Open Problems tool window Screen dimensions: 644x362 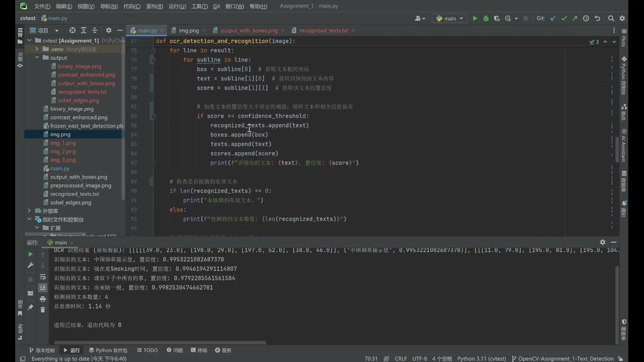(x=175, y=350)
